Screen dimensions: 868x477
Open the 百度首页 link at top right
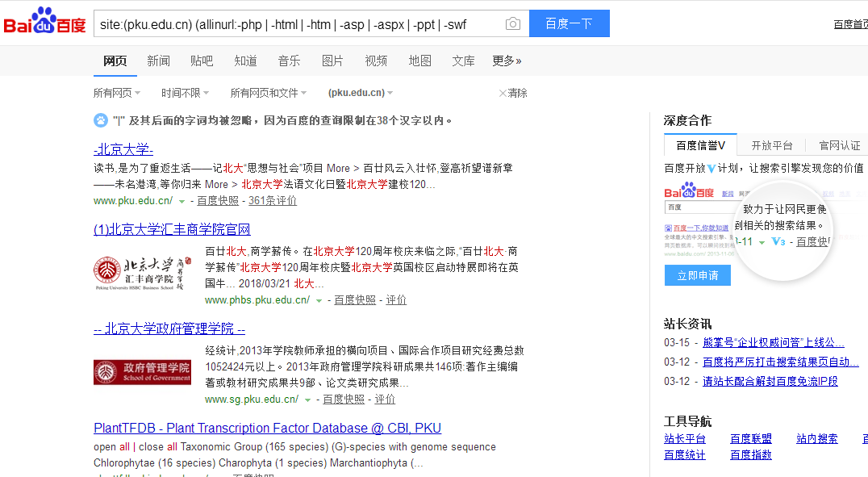pos(851,24)
